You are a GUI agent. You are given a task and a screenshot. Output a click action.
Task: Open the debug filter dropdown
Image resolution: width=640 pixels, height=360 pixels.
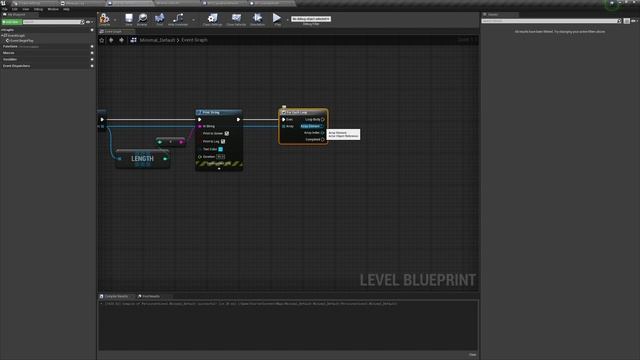tap(311, 19)
